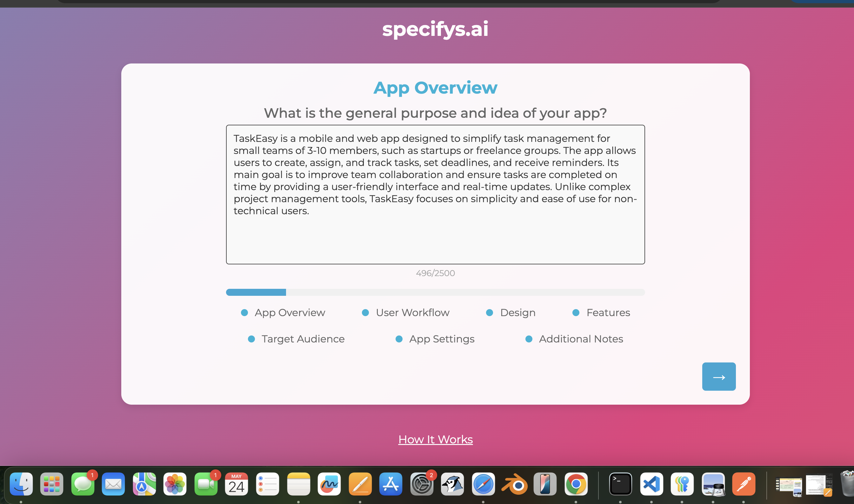Click the specifys.ai site title
This screenshot has height=504, width=854.
tap(435, 29)
